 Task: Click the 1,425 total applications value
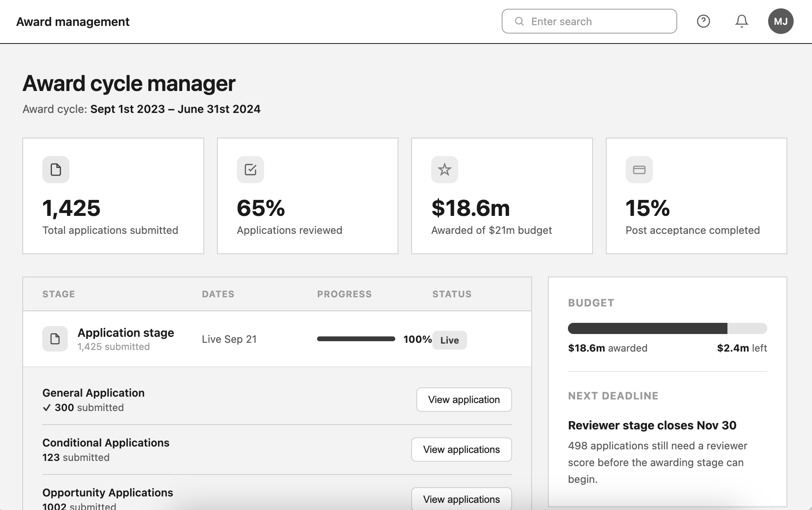(71, 208)
